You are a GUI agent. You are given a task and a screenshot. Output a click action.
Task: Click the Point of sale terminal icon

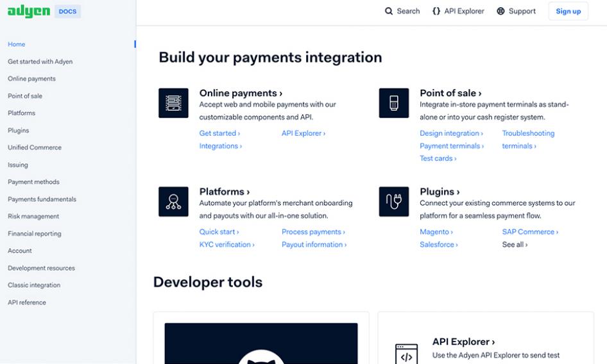point(394,103)
